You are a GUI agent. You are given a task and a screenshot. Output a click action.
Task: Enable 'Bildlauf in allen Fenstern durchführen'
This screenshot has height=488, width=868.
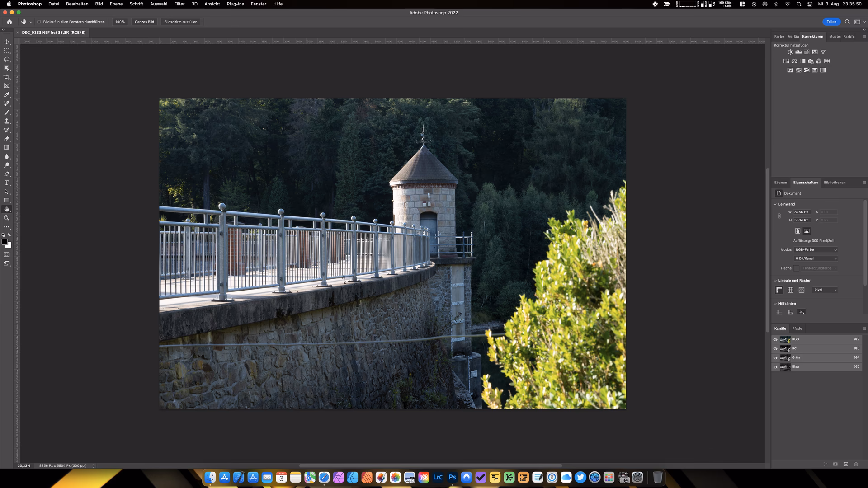[x=39, y=22]
